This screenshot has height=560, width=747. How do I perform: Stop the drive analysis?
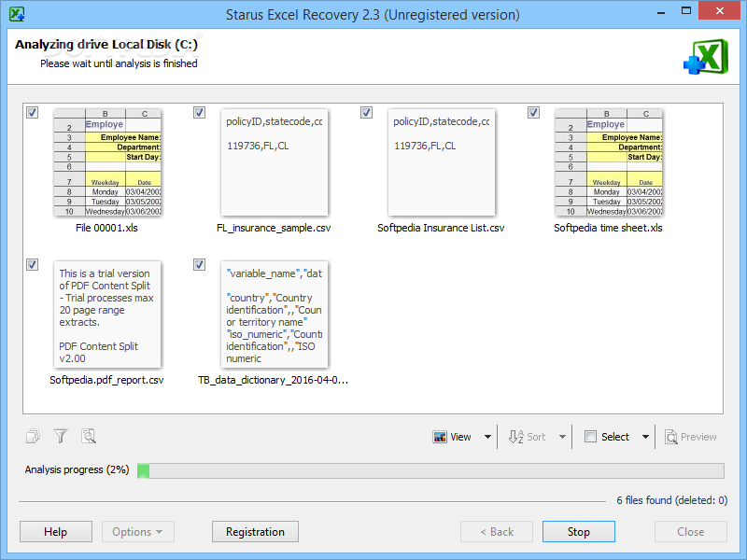[x=578, y=531]
